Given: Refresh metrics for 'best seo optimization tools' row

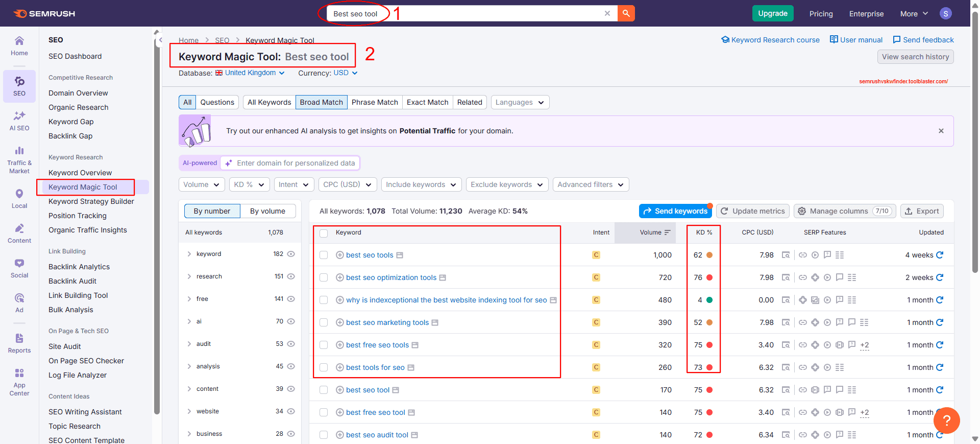Looking at the screenshot, I should (940, 277).
